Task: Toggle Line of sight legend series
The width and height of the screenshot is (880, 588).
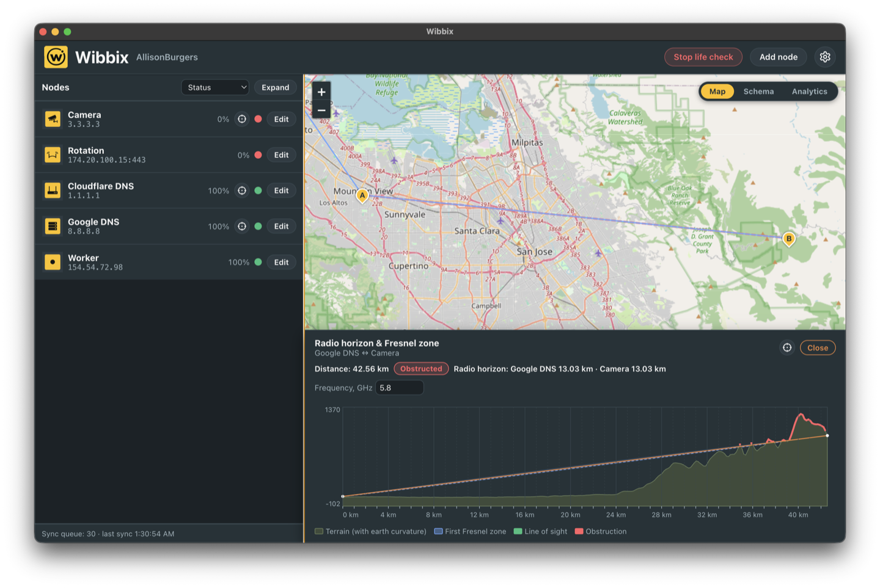Action: pos(540,531)
